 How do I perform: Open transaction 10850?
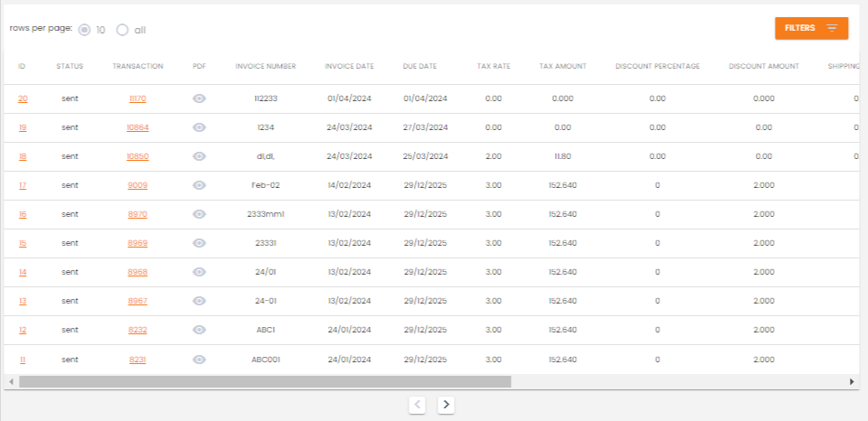[x=137, y=156]
